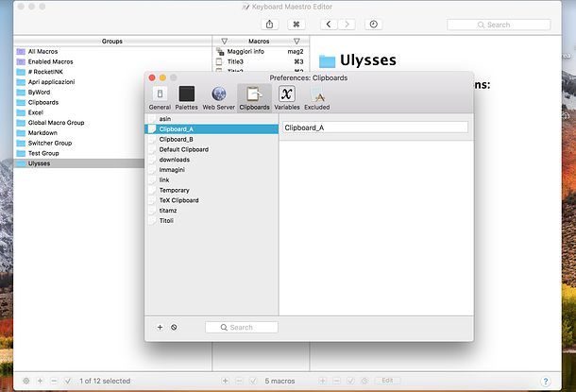This screenshot has width=576, height=392.
Task: Select the Maggiori info macro
Action: tap(261, 51)
